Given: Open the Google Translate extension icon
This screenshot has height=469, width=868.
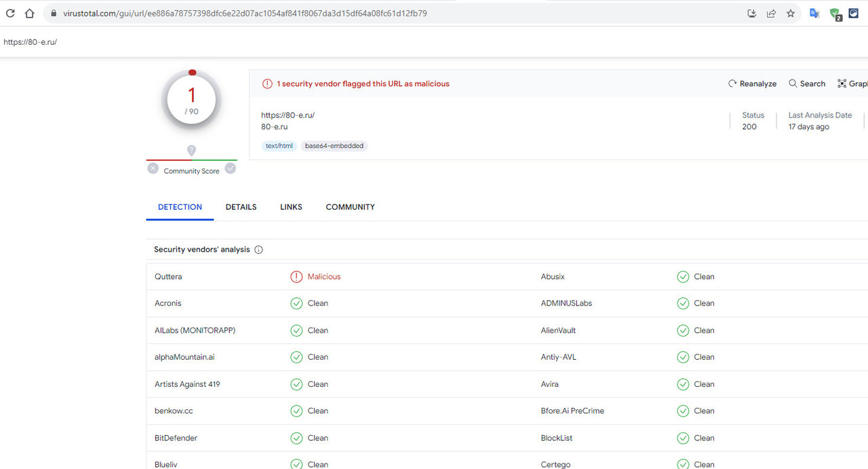Looking at the screenshot, I should tap(814, 13).
